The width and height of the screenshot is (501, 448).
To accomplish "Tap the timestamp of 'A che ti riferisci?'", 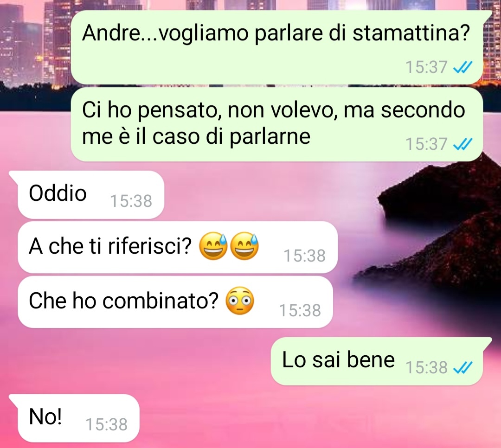I will [304, 256].
